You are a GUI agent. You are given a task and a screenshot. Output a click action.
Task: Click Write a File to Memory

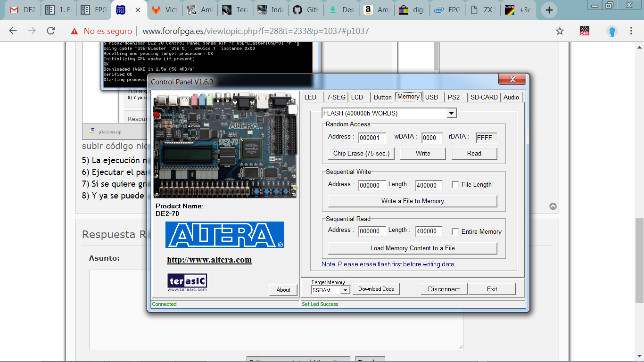pyautogui.click(x=413, y=201)
